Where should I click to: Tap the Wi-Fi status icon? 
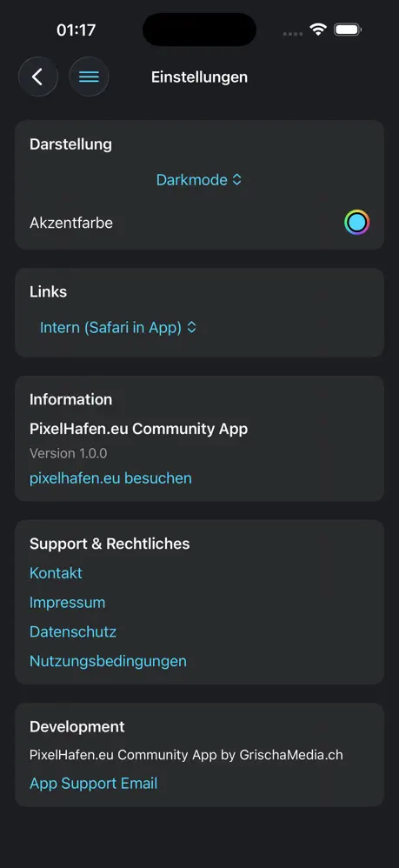(318, 30)
